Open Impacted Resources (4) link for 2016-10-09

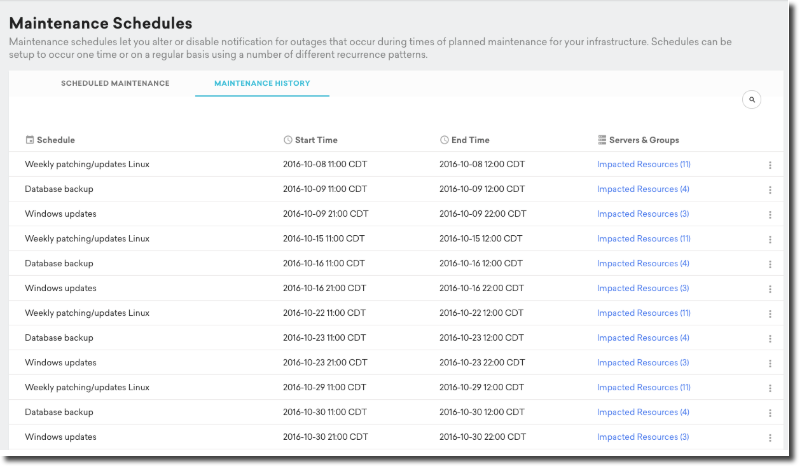click(x=643, y=189)
